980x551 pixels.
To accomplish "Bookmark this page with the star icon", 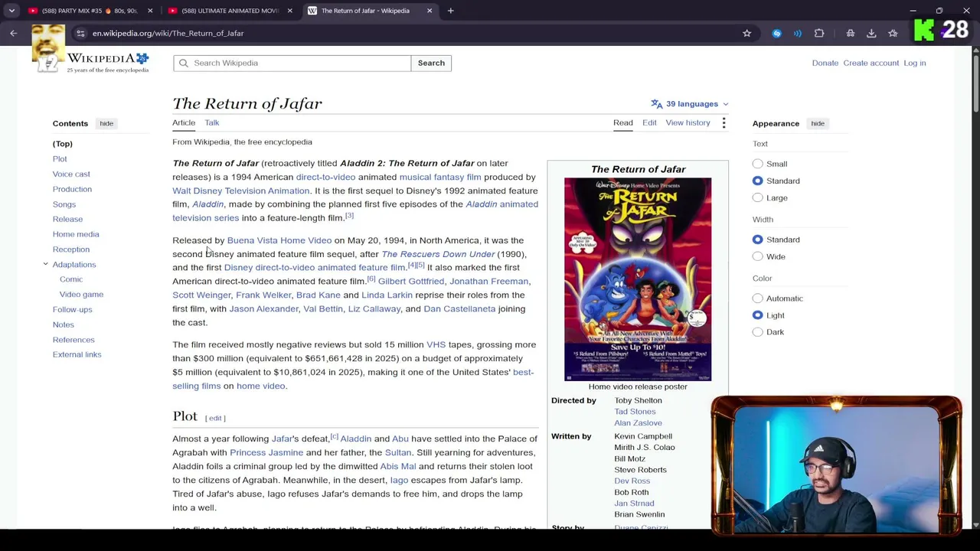I will coord(746,33).
